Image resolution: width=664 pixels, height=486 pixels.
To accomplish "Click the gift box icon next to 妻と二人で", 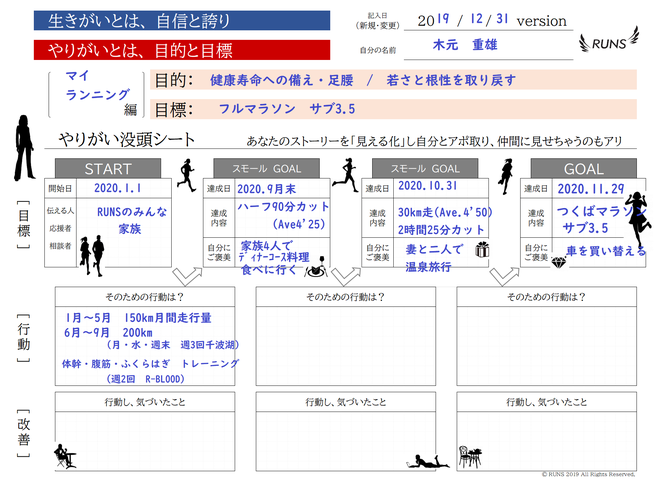I will pos(481,249).
